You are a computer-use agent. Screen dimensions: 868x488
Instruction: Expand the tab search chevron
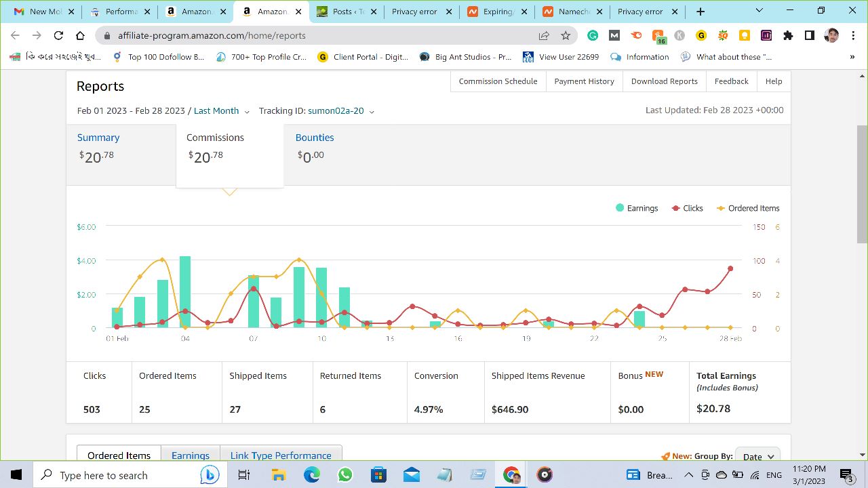(x=759, y=10)
